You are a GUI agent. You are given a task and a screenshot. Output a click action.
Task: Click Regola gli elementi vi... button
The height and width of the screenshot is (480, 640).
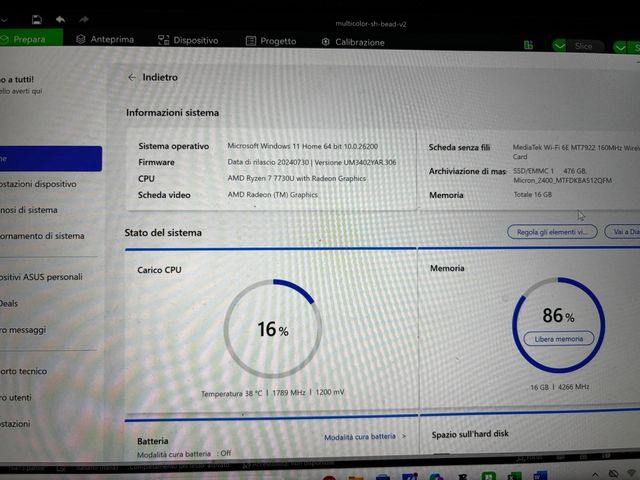(552, 232)
